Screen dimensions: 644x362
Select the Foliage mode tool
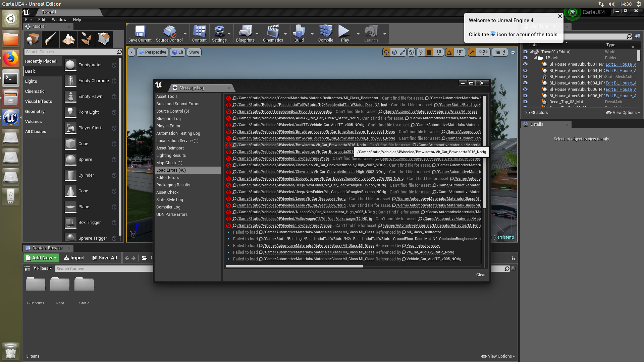tap(86, 39)
